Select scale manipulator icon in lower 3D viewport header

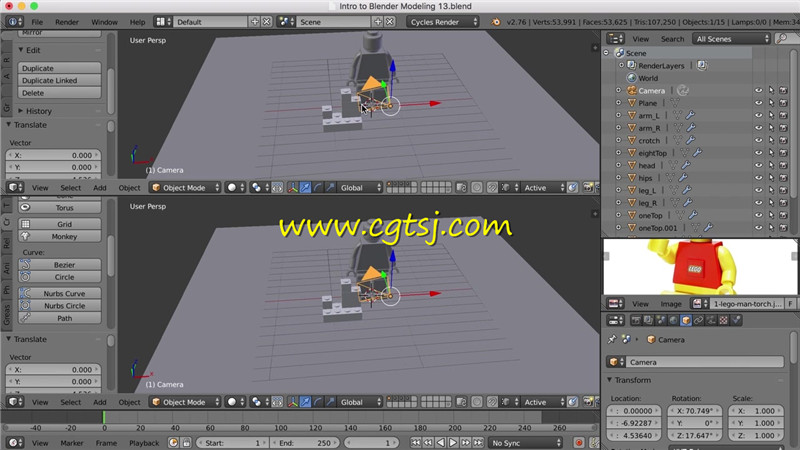pyautogui.click(x=330, y=402)
